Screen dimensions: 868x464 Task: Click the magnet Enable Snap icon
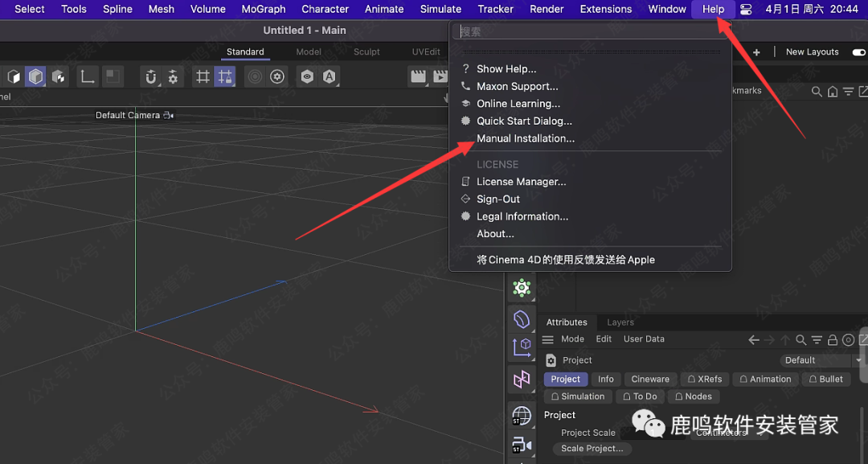[x=150, y=77]
